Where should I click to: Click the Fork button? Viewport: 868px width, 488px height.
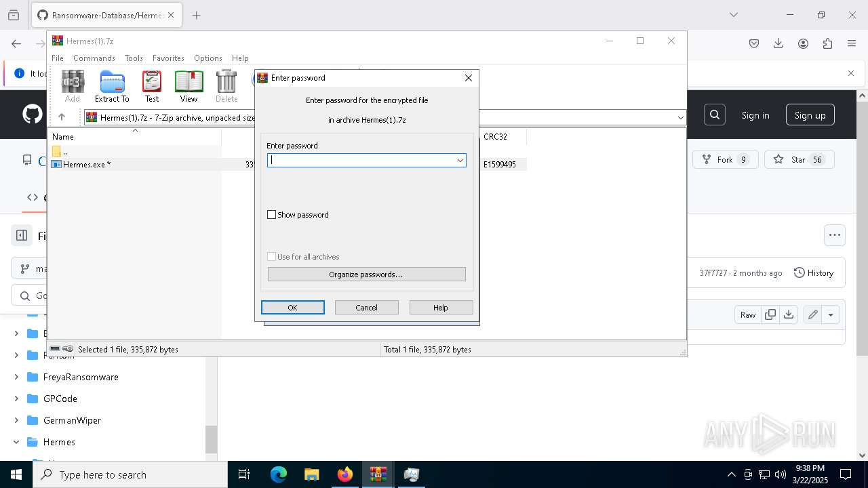[x=726, y=160]
